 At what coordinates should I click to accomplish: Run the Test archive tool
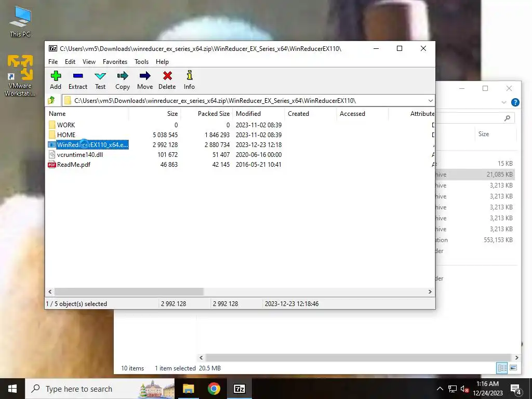point(100,76)
